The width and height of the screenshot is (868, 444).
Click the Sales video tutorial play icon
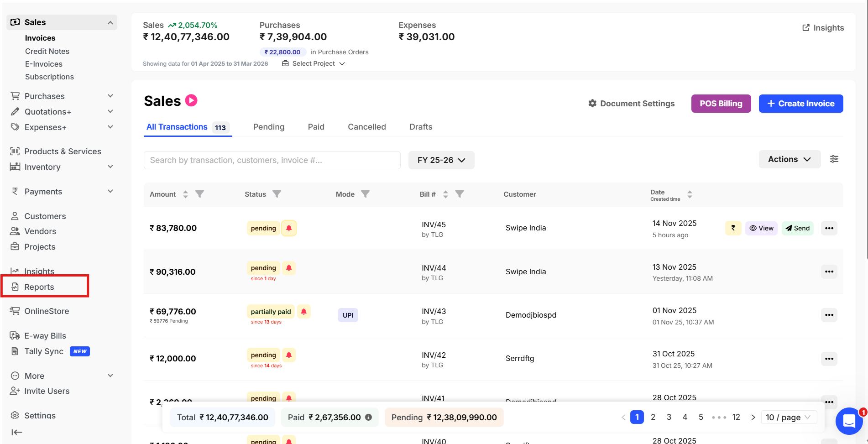(x=191, y=100)
